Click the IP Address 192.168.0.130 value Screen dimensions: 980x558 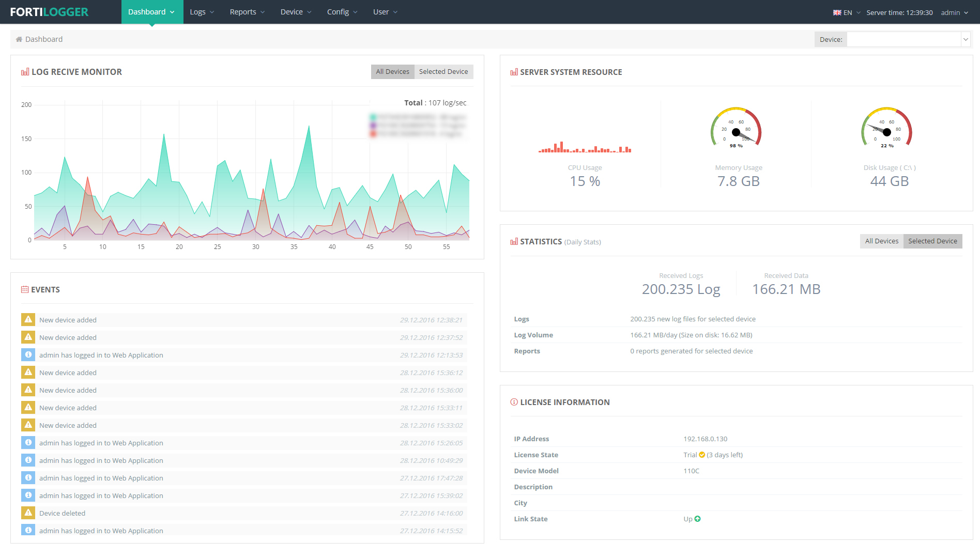[x=705, y=439]
